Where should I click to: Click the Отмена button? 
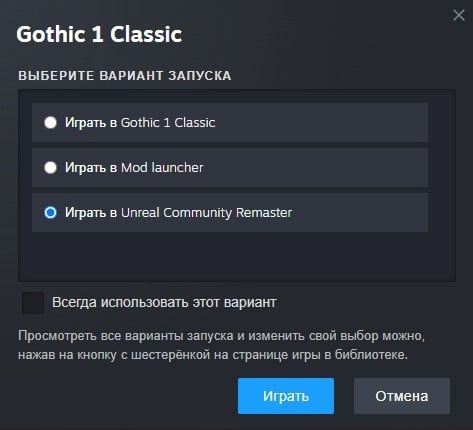click(402, 396)
